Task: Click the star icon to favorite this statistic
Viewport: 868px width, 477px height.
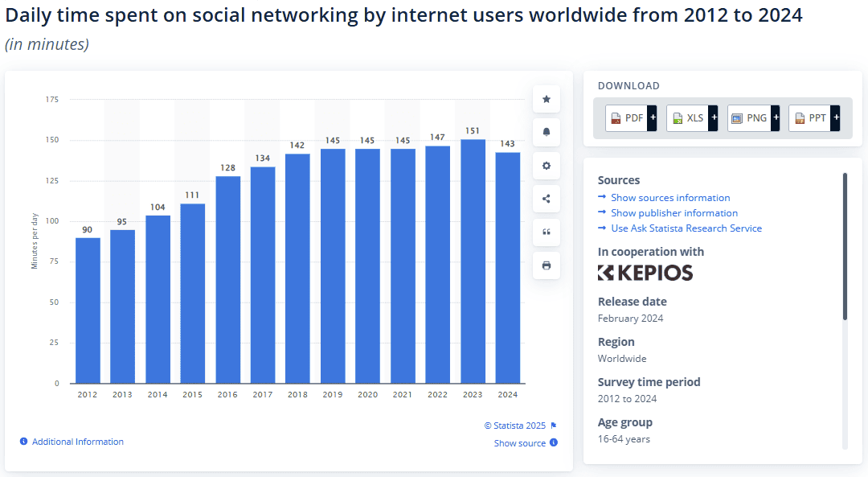Action: 546,99
